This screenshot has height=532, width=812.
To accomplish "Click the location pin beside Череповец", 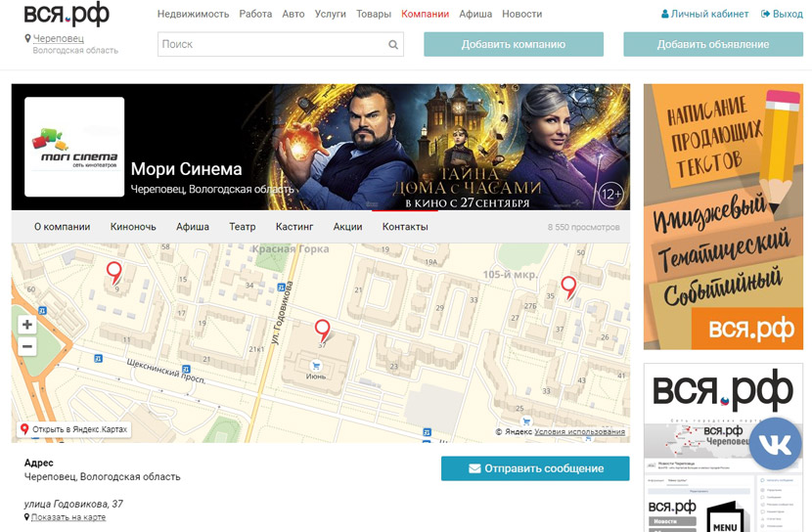I will click(27, 38).
